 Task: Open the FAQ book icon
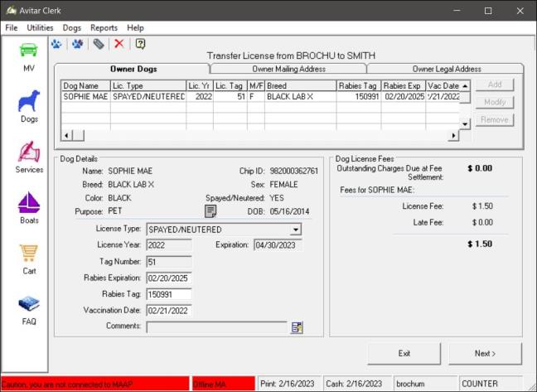click(x=29, y=305)
